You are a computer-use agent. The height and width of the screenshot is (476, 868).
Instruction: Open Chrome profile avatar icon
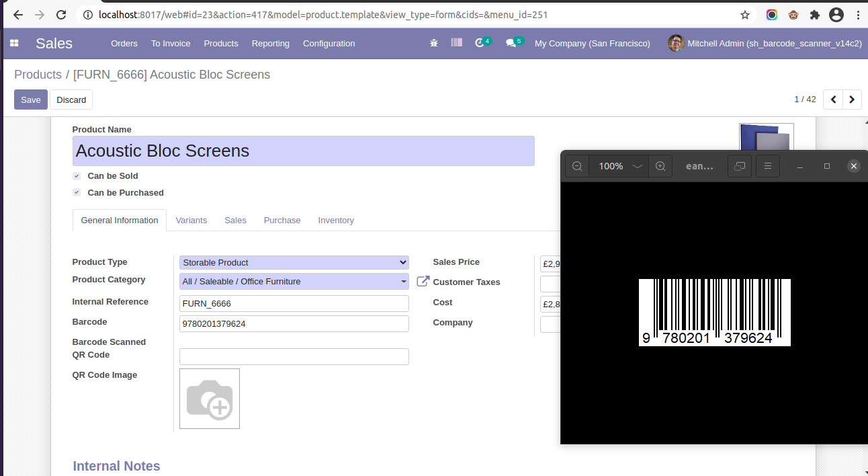point(836,15)
